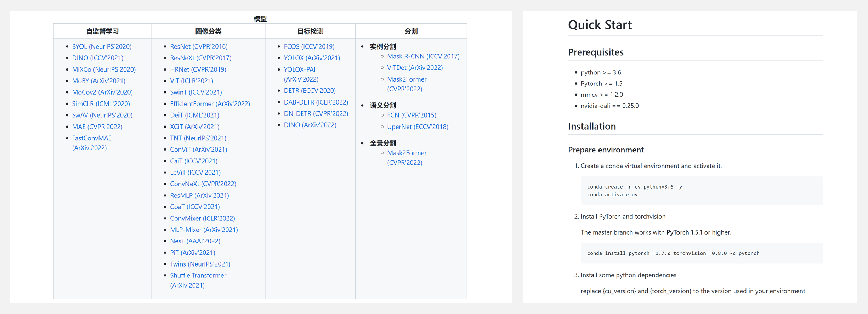This screenshot has width=868, height=314.
Task: Click the 实例分割 category label
Action: coord(383,46)
